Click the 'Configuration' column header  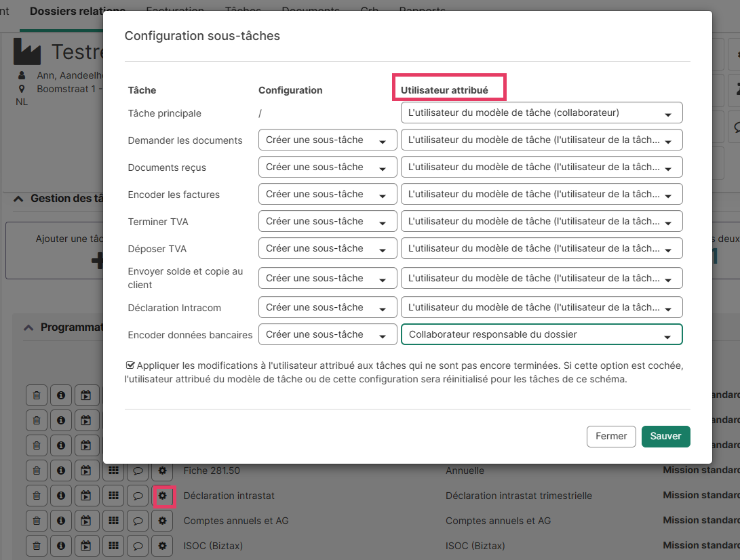click(x=290, y=90)
